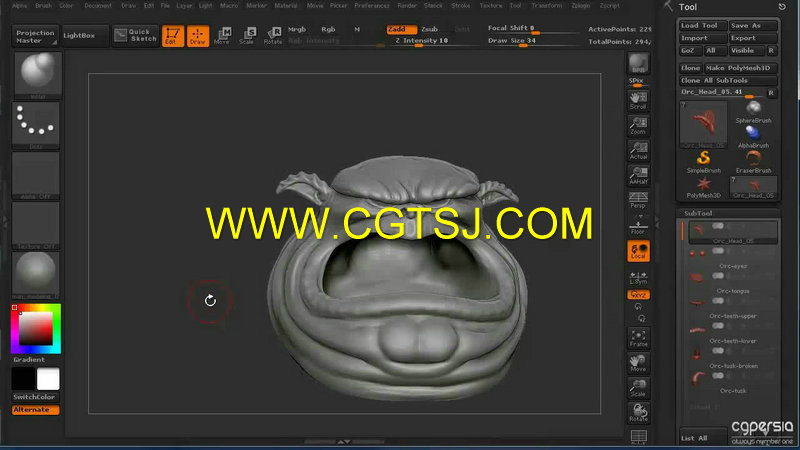The width and height of the screenshot is (800, 450).
Task: Switch to Move mode in top shelf
Action: [222, 36]
